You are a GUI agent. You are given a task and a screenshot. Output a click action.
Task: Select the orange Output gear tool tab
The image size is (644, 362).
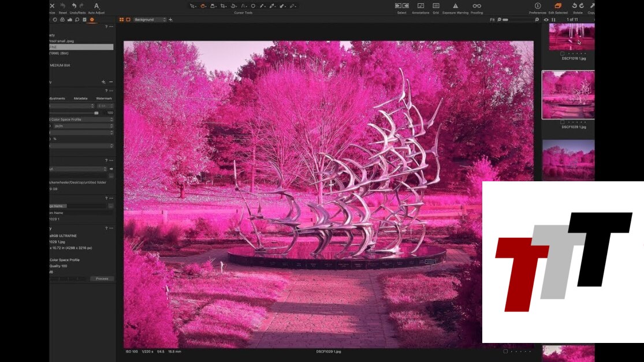click(x=92, y=19)
